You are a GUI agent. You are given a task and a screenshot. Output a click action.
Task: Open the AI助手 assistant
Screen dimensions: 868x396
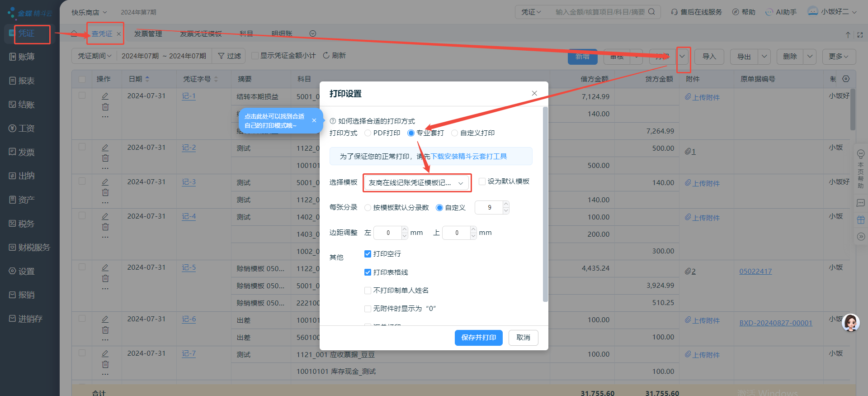click(x=781, y=12)
